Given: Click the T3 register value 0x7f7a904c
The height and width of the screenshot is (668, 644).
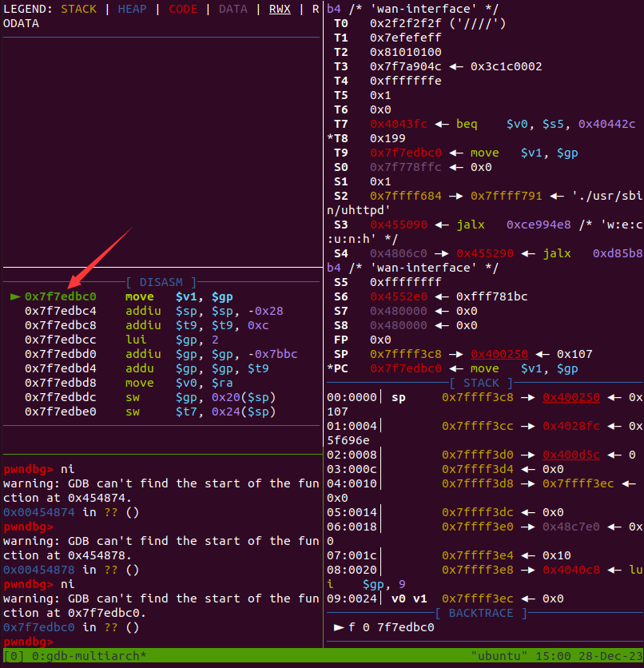Looking at the screenshot, I should pyautogui.click(x=405, y=66).
